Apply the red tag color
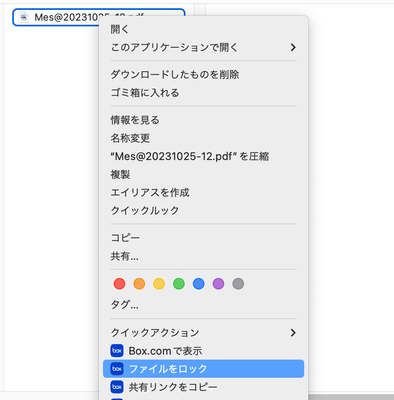The width and height of the screenshot is (394, 400). 119,284
